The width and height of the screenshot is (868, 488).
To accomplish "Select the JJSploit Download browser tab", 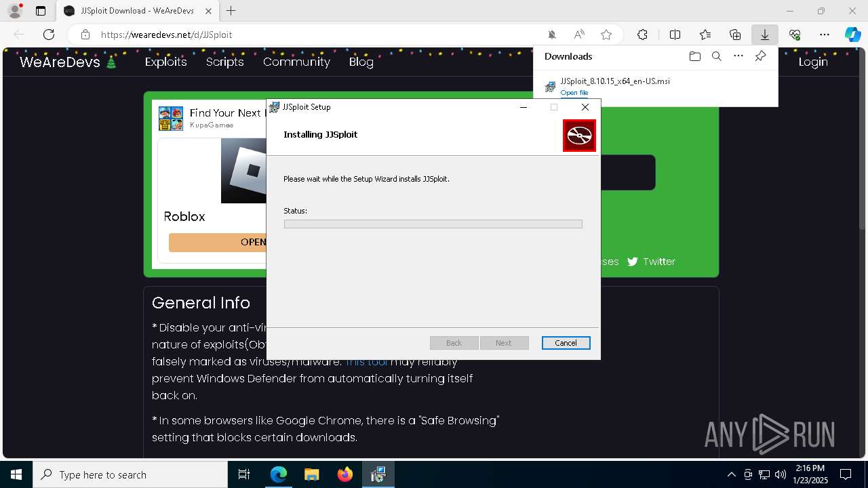I will 137,11.
